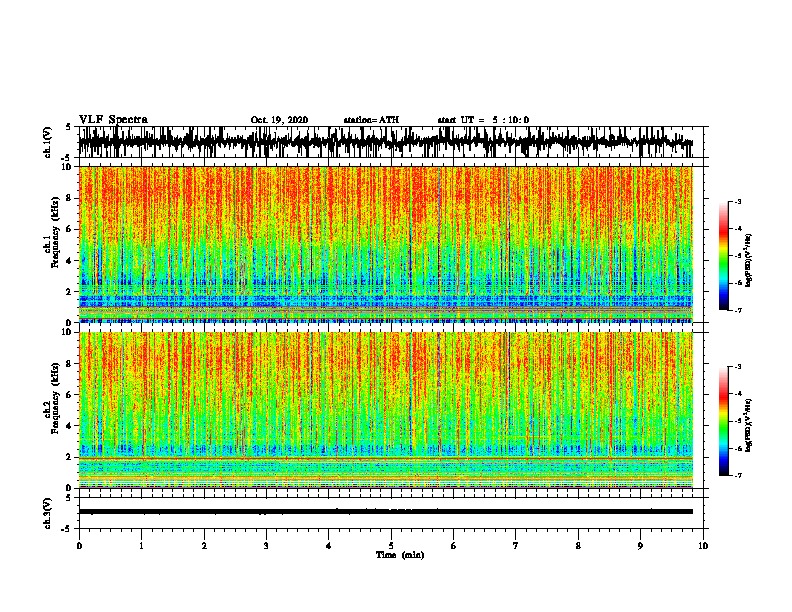Screen dimensions: 792x612
Task: Click the "start UT = 5 : 10: 0" text
Action: 483,120
